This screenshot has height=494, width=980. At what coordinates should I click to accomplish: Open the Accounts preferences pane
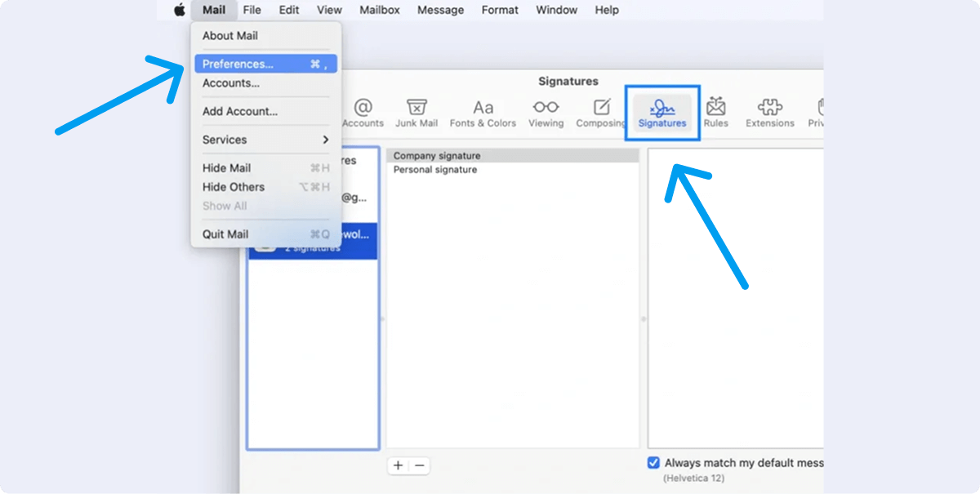click(x=363, y=110)
